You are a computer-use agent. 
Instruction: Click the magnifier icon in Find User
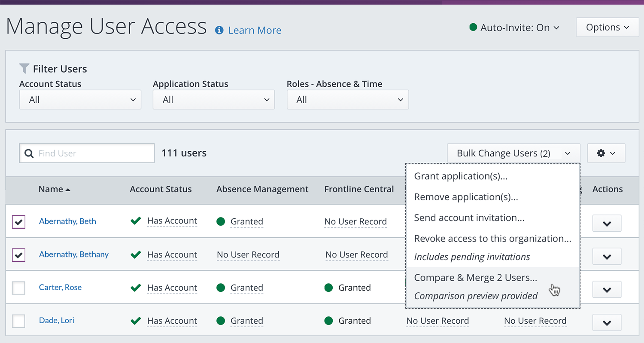click(x=29, y=153)
